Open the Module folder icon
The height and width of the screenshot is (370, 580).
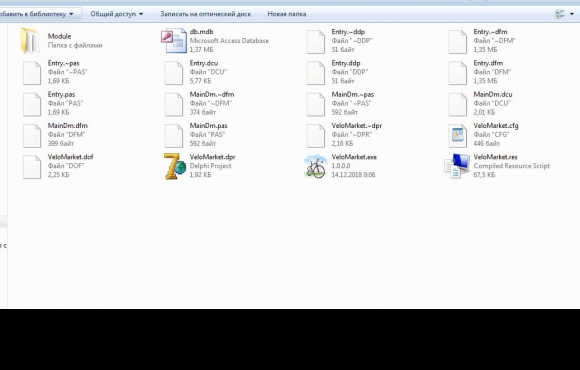coord(30,40)
